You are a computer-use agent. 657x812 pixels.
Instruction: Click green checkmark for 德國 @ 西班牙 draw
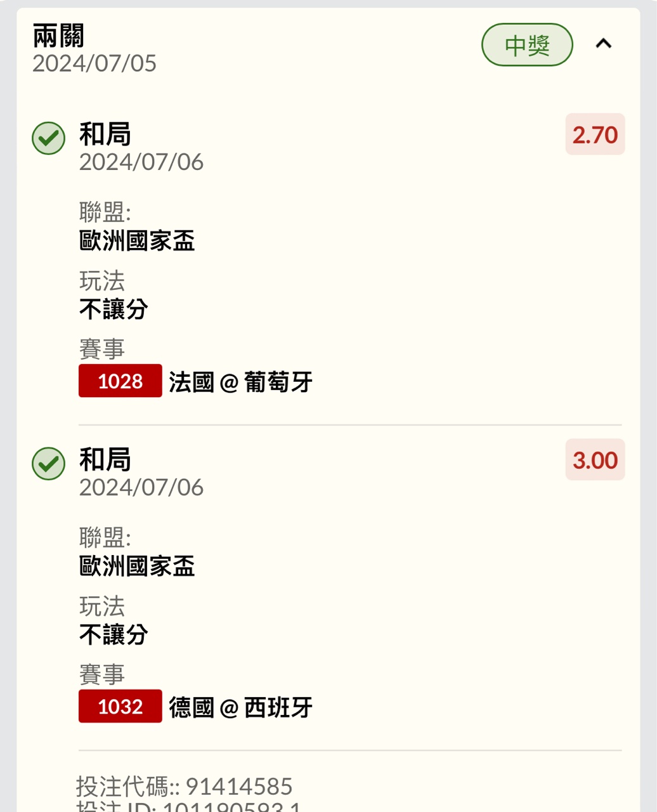49,463
